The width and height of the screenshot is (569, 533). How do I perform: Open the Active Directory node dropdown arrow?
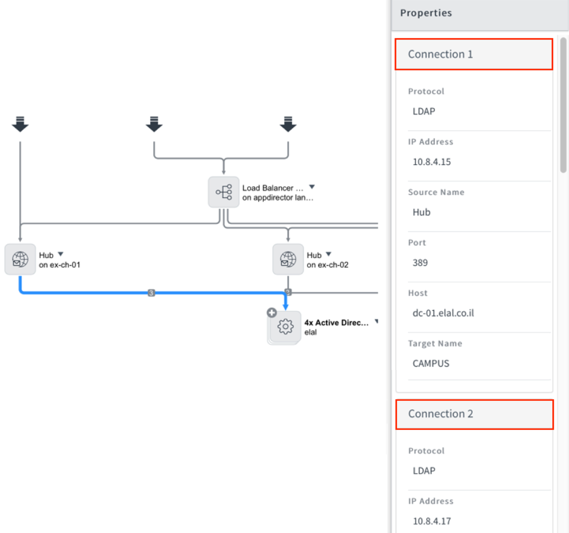tap(377, 321)
